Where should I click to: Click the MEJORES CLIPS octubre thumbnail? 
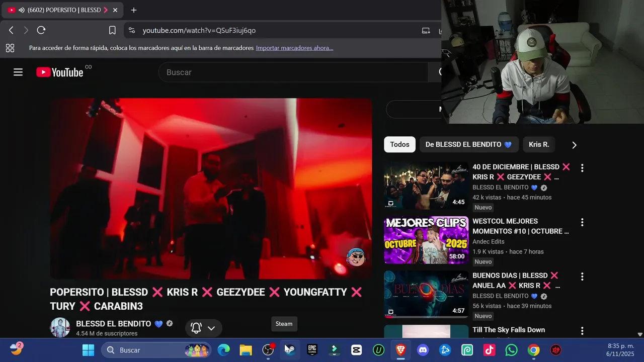click(x=426, y=240)
